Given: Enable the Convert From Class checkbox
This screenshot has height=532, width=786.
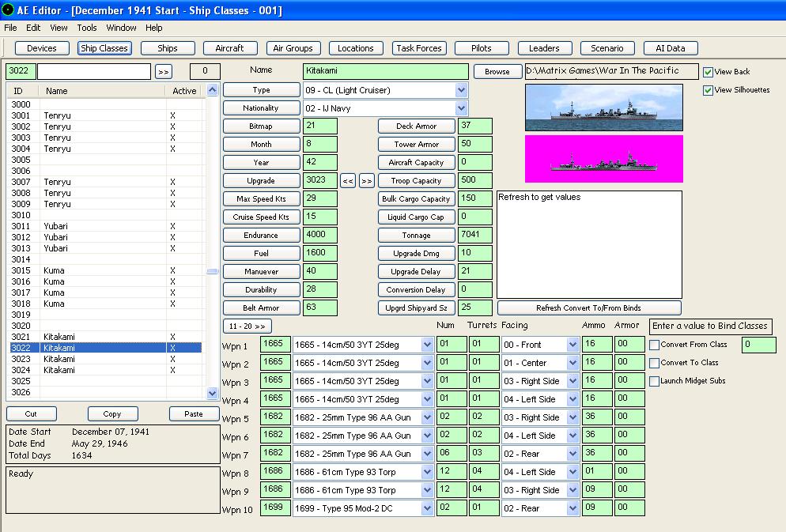Looking at the screenshot, I should click(x=654, y=345).
